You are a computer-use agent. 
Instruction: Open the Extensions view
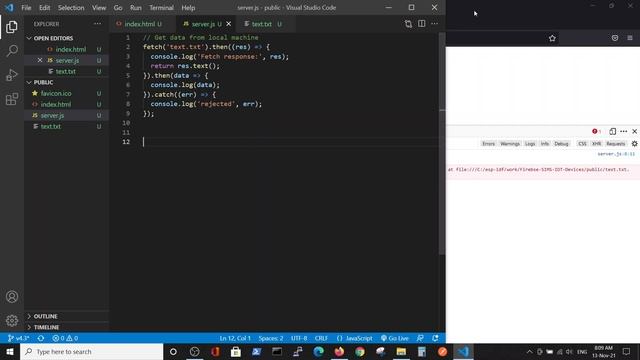pos(12,99)
